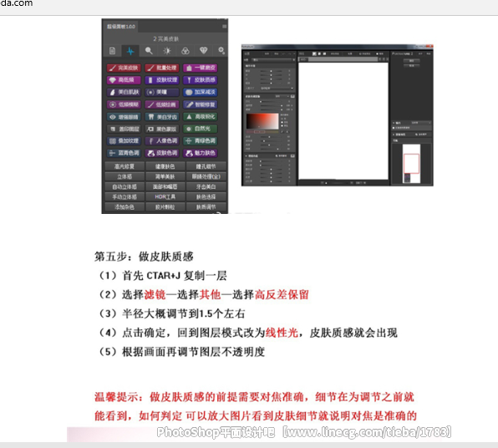
Task: Click the 低频绘画 brush button
Action: tap(162, 104)
